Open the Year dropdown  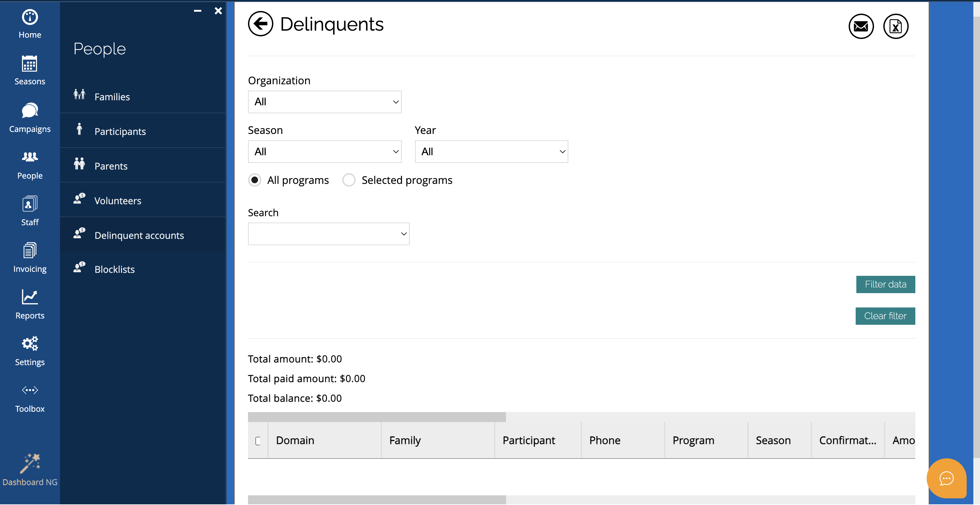(491, 152)
